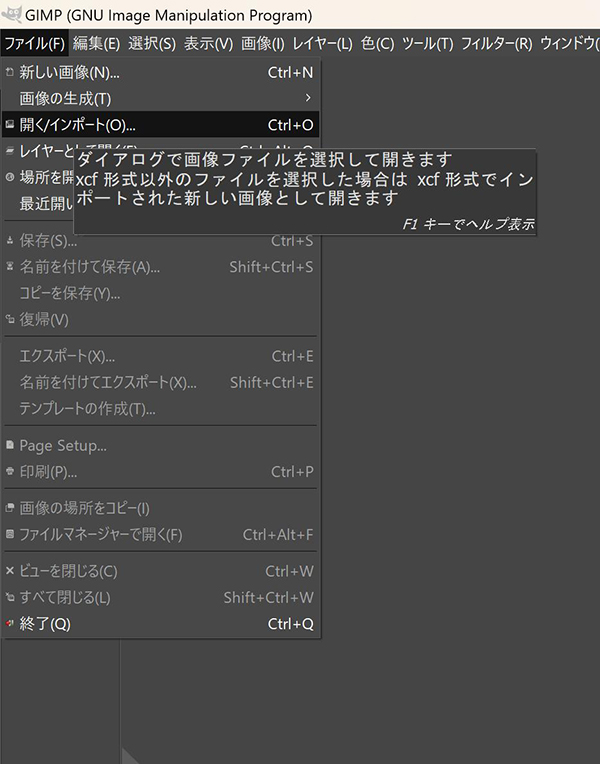Click the printer icon beside 印刷(P)
600x764 pixels.
(x=10, y=471)
